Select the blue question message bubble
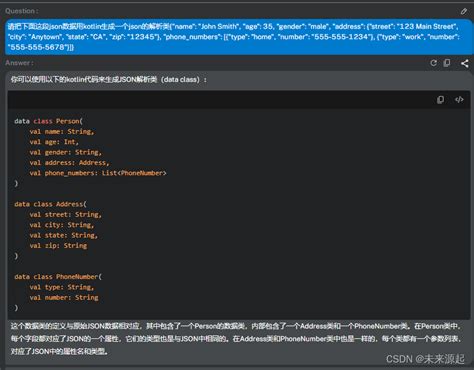The image size is (474, 370). pyautogui.click(x=239, y=37)
